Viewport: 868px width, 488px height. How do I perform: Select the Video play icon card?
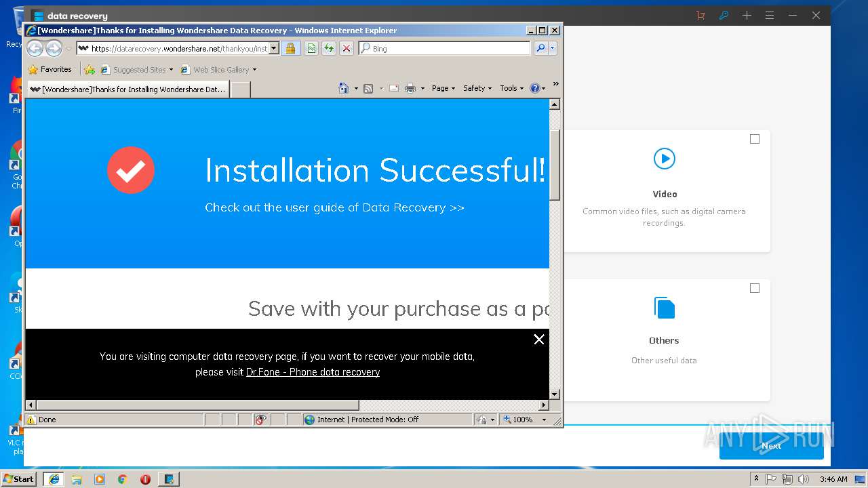(665, 159)
